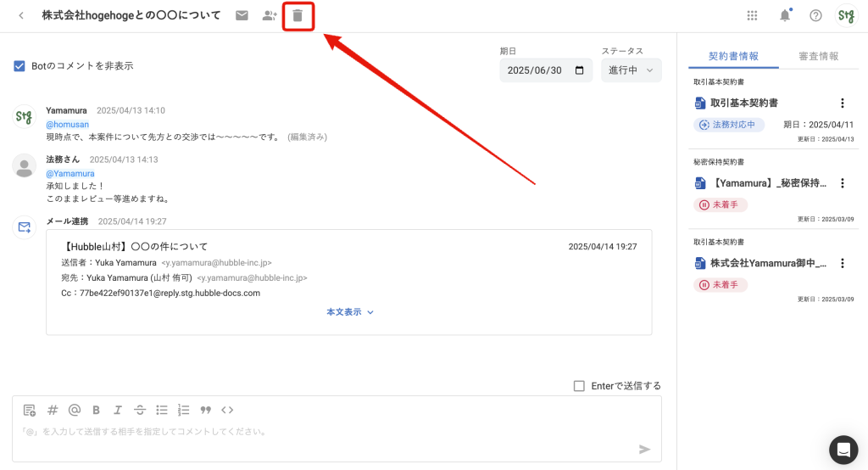Click the calendar icon in the date field

click(580, 70)
